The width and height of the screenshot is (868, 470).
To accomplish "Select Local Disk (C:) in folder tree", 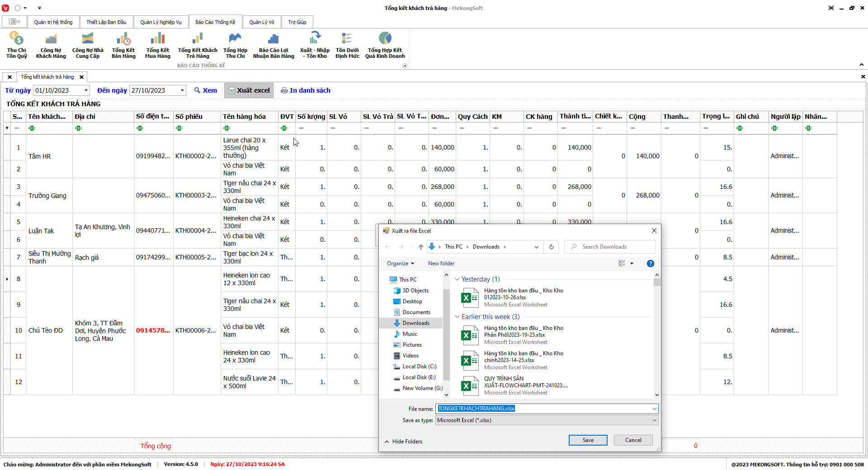I will 419,367.
